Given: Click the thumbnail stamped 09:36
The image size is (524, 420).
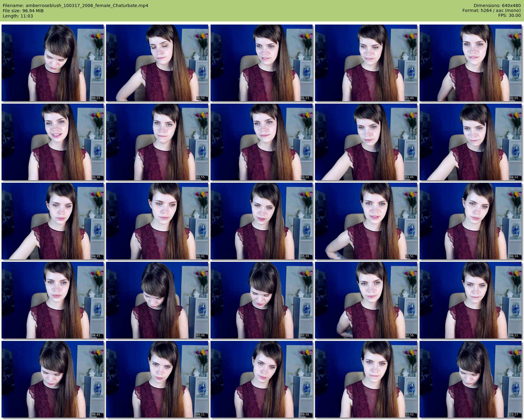Looking at the screenshot, I should point(262,379).
